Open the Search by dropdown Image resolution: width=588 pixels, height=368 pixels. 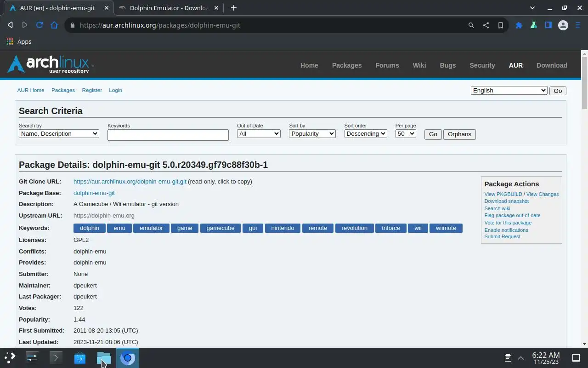click(x=59, y=133)
